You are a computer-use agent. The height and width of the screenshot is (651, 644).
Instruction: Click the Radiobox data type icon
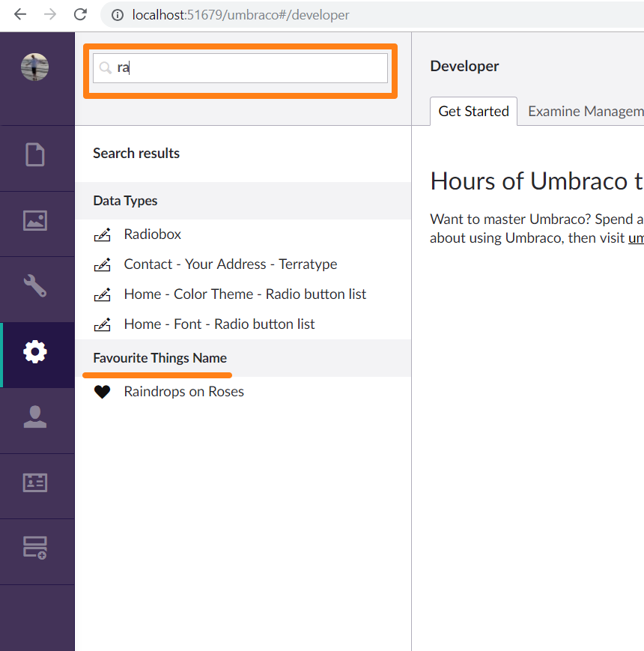click(x=102, y=234)
